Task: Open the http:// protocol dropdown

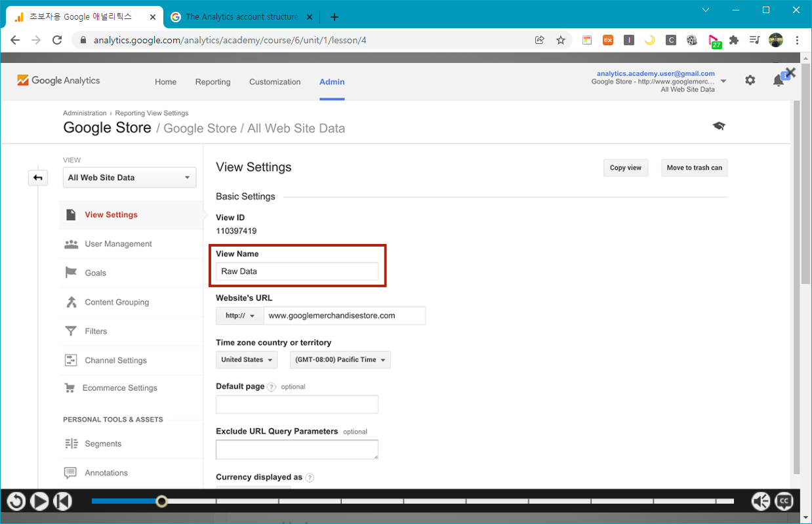Action: (x=240, y=315)
